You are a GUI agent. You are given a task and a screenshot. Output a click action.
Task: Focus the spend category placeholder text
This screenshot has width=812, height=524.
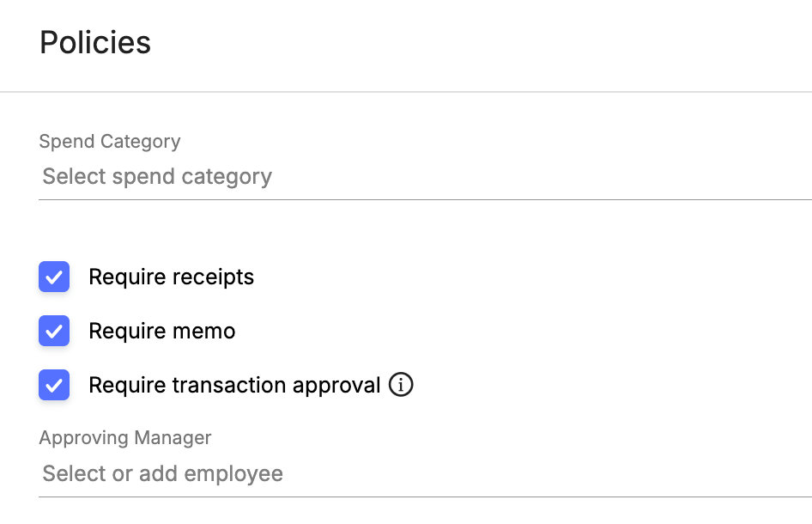pyautogui.click(x=157, y=177)
